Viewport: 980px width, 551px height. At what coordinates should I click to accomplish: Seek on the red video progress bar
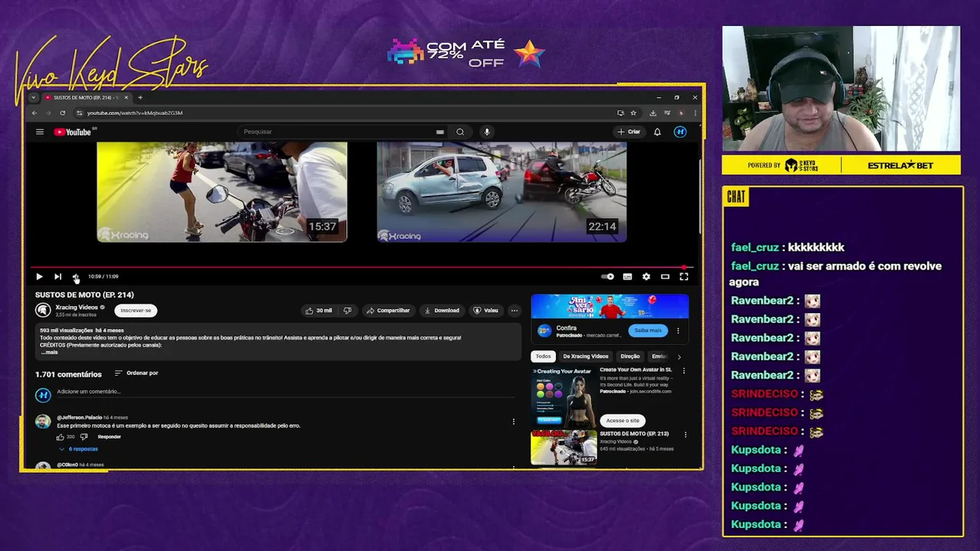361,267
